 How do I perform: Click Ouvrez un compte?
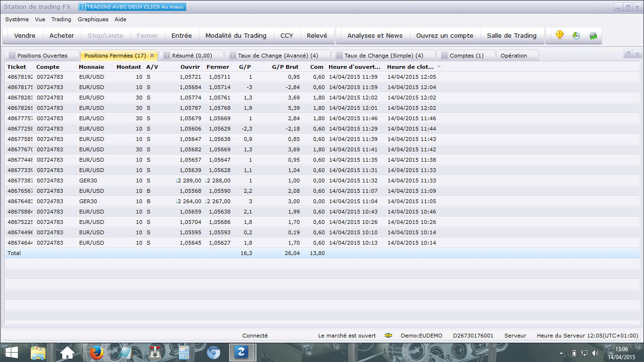(x=445, y=35)
